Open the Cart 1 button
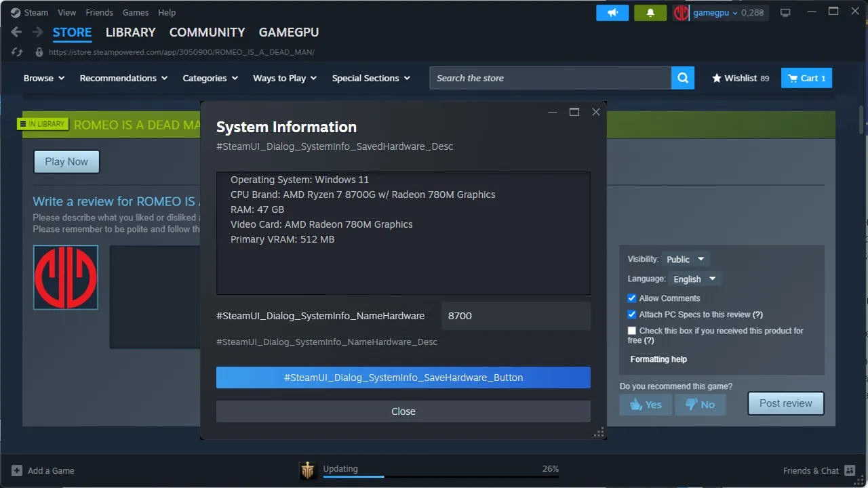The width and height of the screenshot is (868, 488). 806,78
